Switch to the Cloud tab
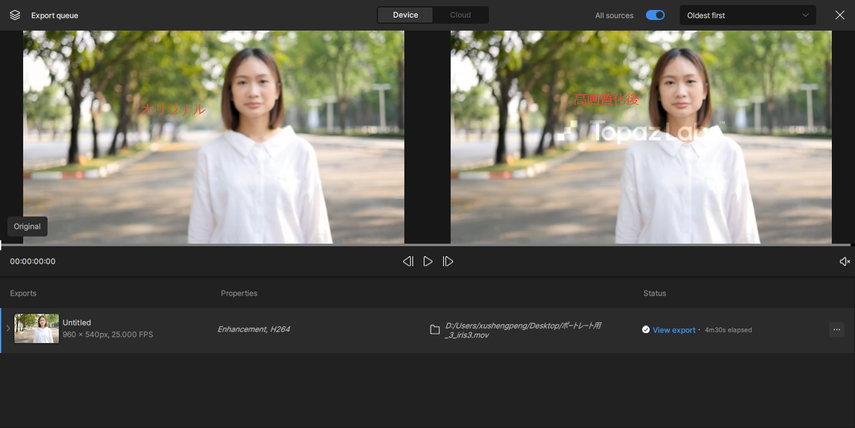855x428 pixels. pyautogui.click(x=460, y=15)
